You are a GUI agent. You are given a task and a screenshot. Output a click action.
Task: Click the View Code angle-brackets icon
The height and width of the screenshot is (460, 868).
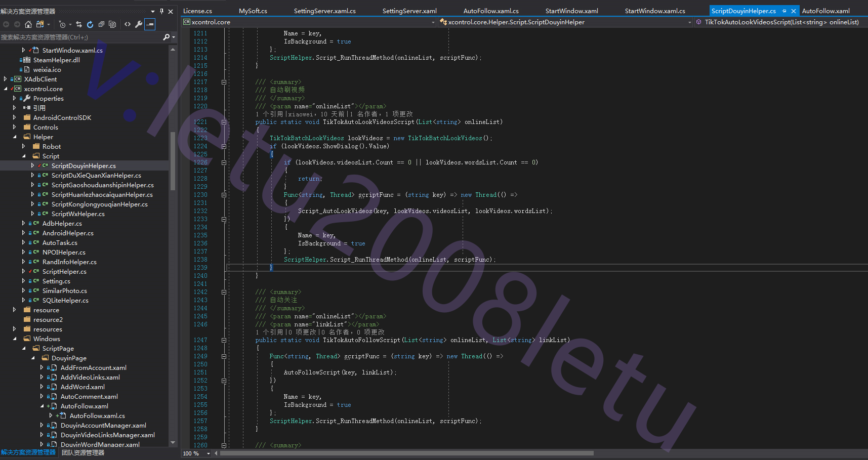click(128, 24)
